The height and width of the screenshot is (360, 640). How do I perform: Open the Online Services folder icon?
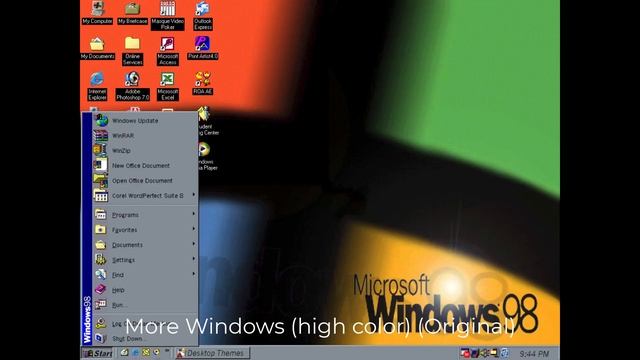pos(133,51)
